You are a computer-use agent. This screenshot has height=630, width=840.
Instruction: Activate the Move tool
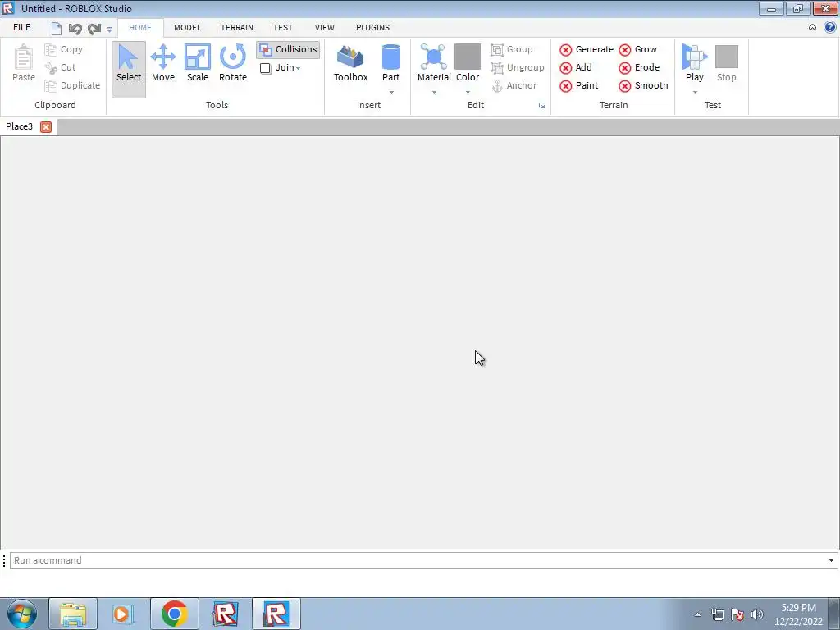(163, 63)
